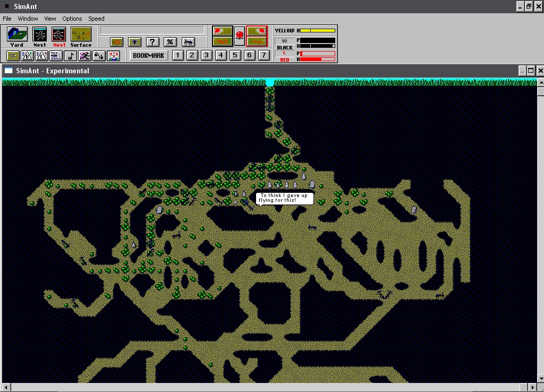Click the horizontal scrollbar right arrow
The width and height of the screenshot is (544, 392).
[x=532, y=387]
